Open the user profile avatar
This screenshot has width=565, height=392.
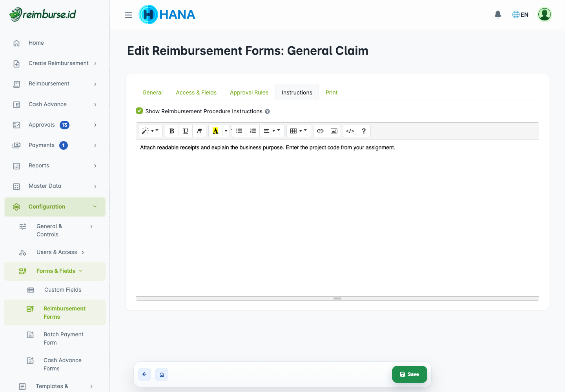(x=545, y=15)
